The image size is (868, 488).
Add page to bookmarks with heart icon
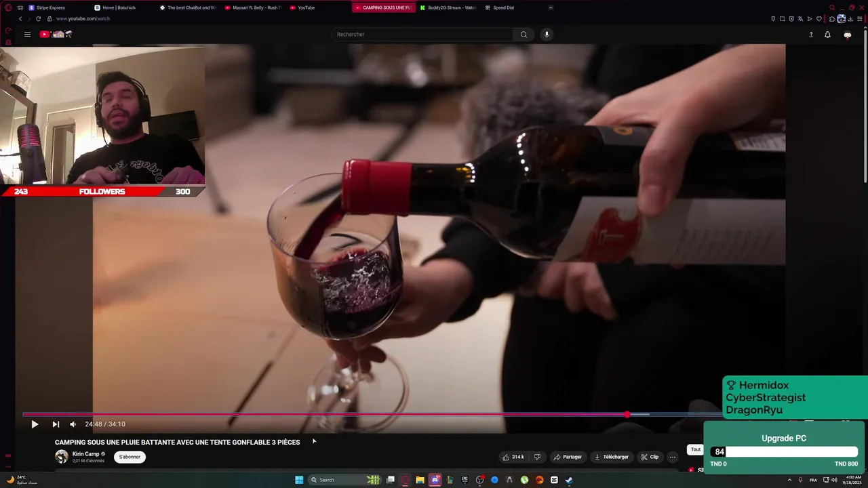click(818, 19)
